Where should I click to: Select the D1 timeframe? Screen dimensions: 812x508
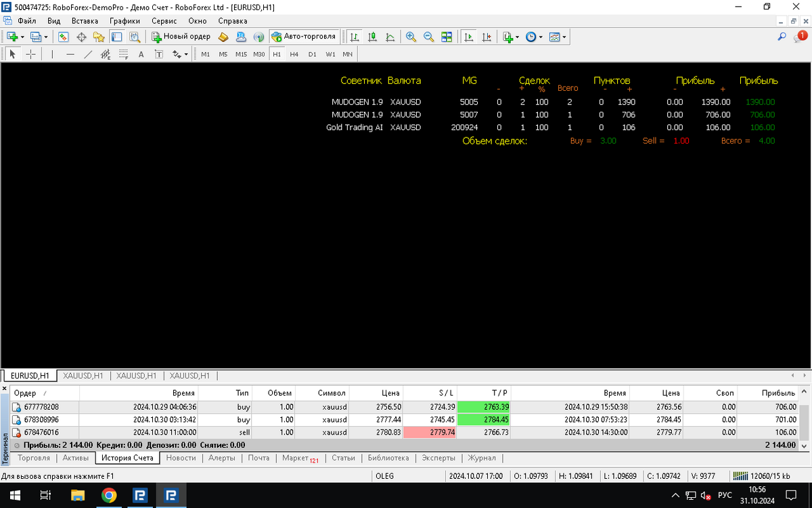312,54
